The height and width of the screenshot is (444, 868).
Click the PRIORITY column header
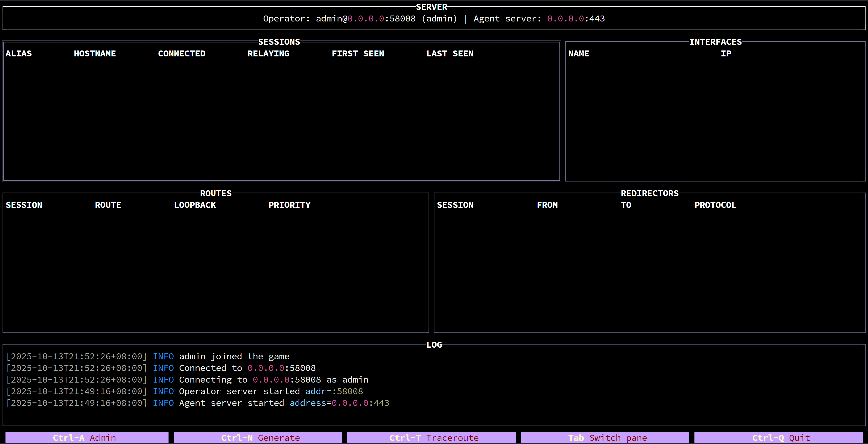(x=289, y=205)
